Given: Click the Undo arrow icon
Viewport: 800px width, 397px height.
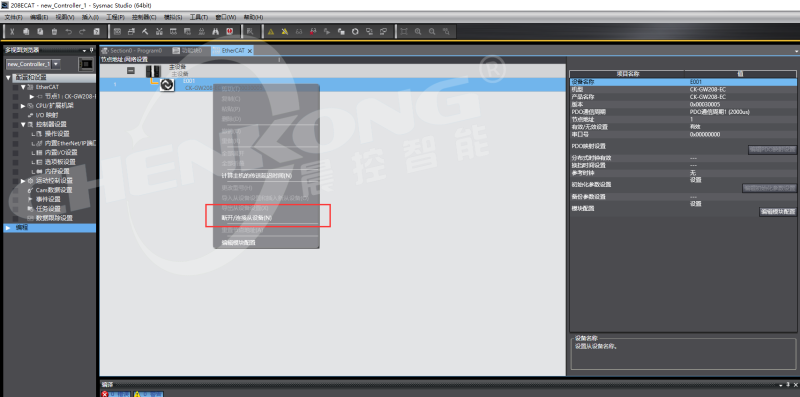Looking at the screenshot, I should (x=68, y=32).
